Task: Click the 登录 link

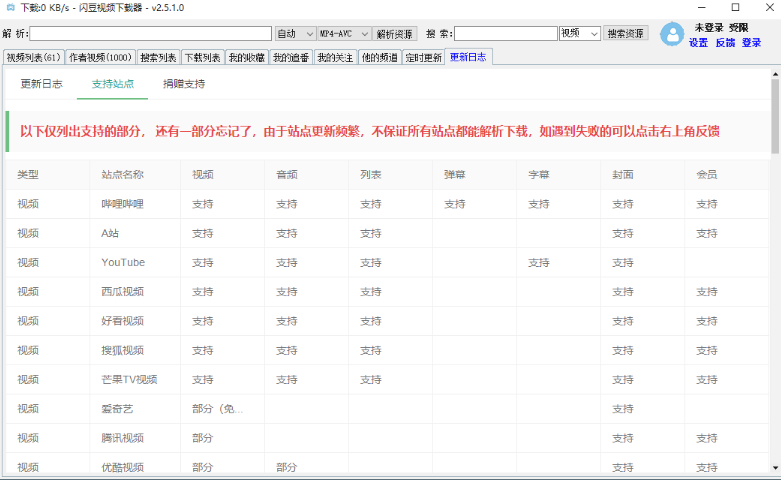Action: 751,43
